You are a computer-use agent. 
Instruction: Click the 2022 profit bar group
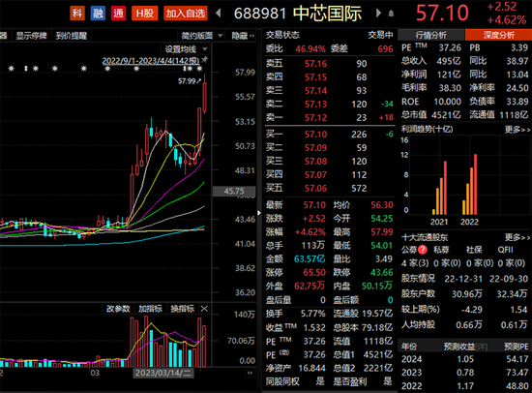click(x=470, y=185)
